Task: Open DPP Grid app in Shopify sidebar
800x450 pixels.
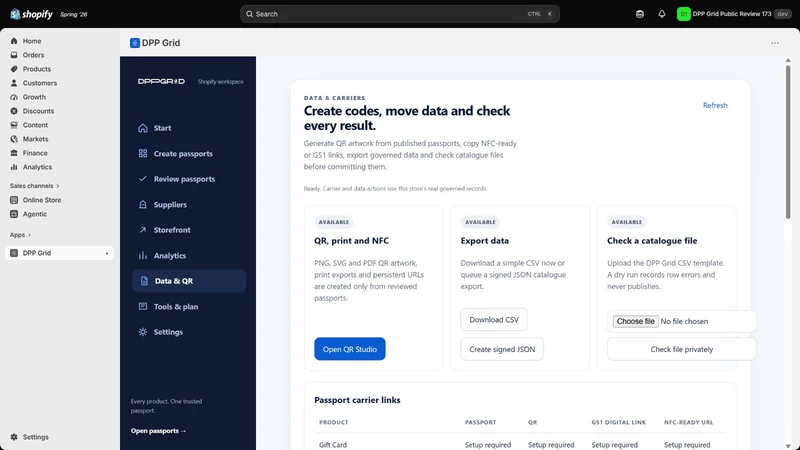Action: (x=59, y=253)
